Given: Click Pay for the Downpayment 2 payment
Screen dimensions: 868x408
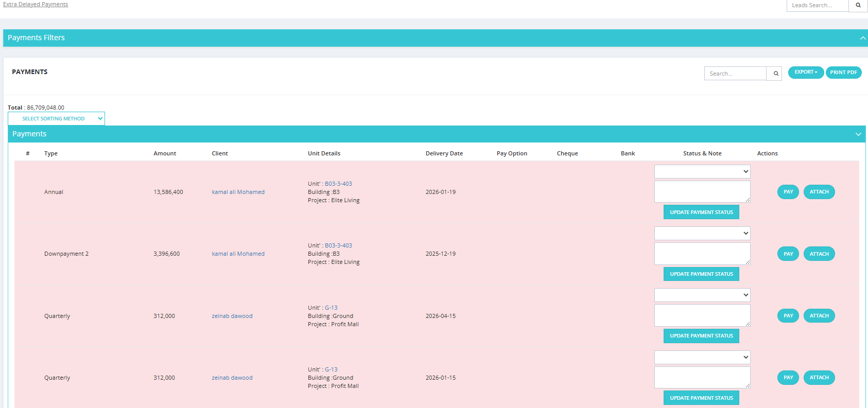Looking at the screenshot, I should tap(788, 254).
